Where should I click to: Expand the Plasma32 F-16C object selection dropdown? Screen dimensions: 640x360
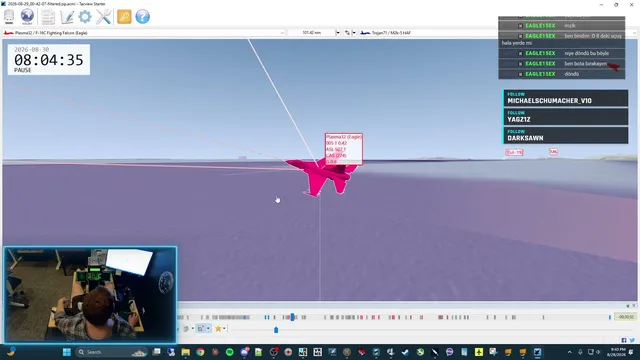coord(282,33)
